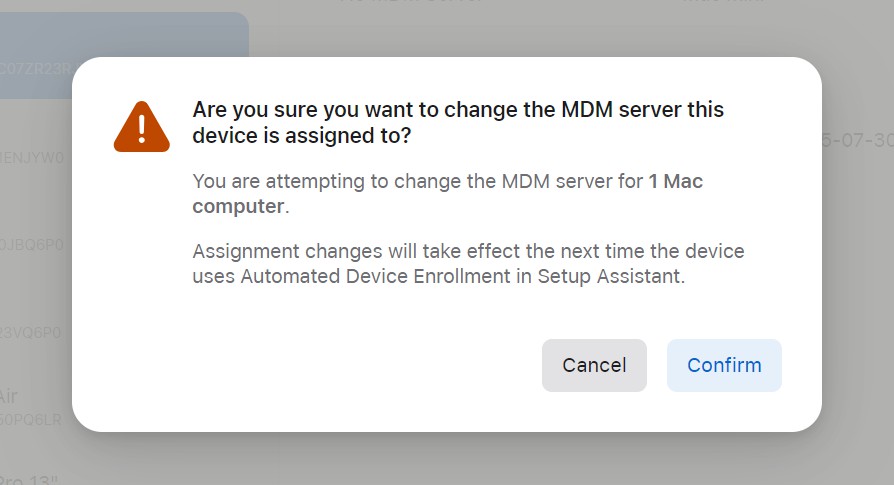Click the dialog heading about changing MDM server
This screenshot has width=894, height=485.
click(458, 110)
